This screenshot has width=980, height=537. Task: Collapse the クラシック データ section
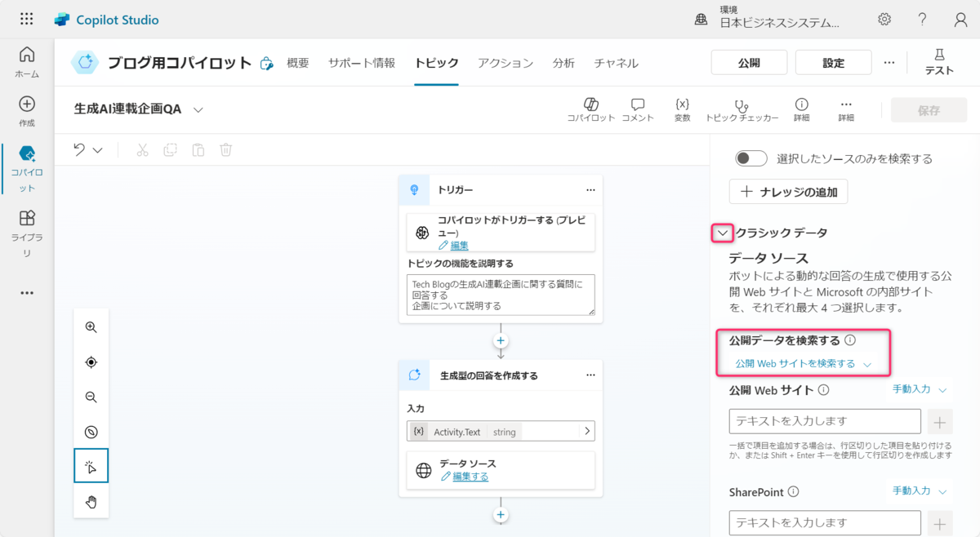point(722,233)
